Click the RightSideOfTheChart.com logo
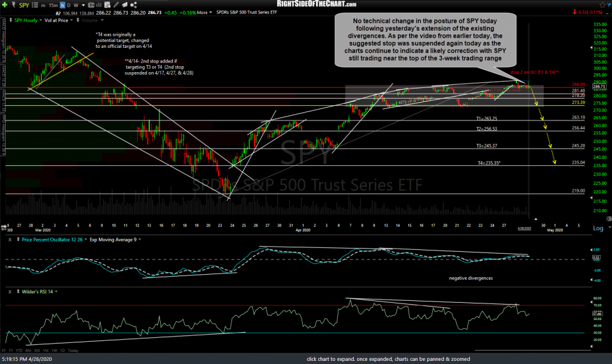Image resolution: width=612 pixels, height=364 pixels. point(316,4)
